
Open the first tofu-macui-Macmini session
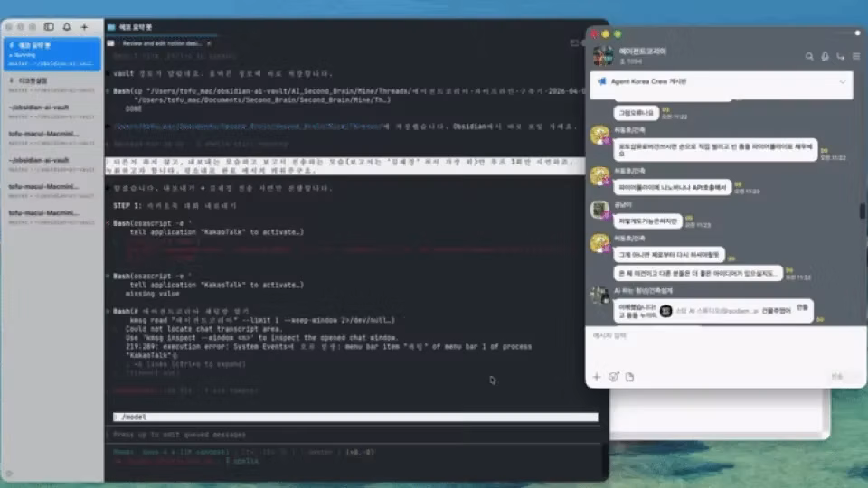coord(52,137)
